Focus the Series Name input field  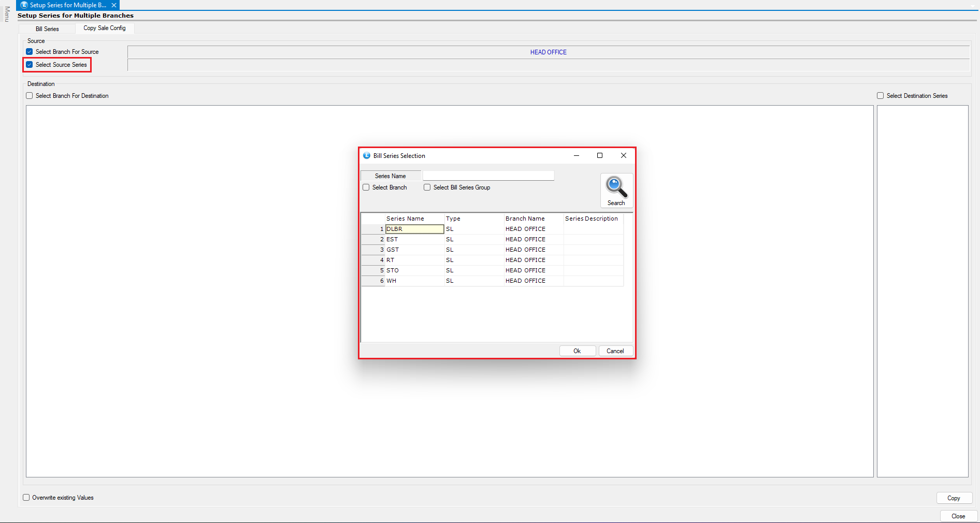coord(488,176)
